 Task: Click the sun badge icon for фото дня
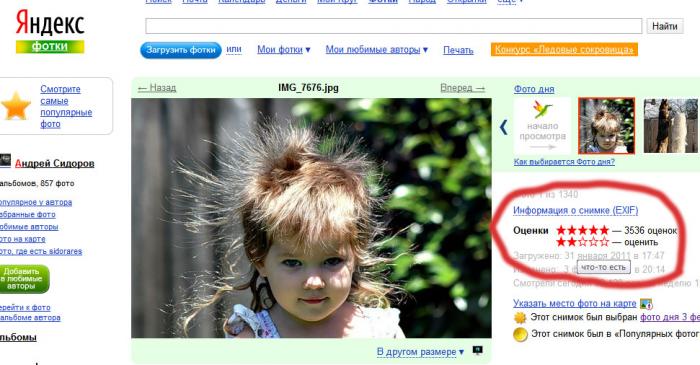tap(520, 318)
